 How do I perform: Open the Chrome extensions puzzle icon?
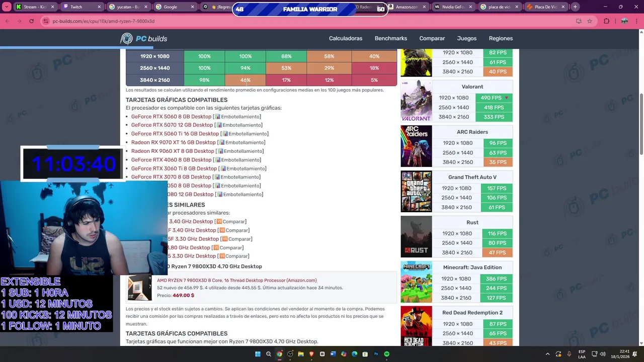click(606, 21)
